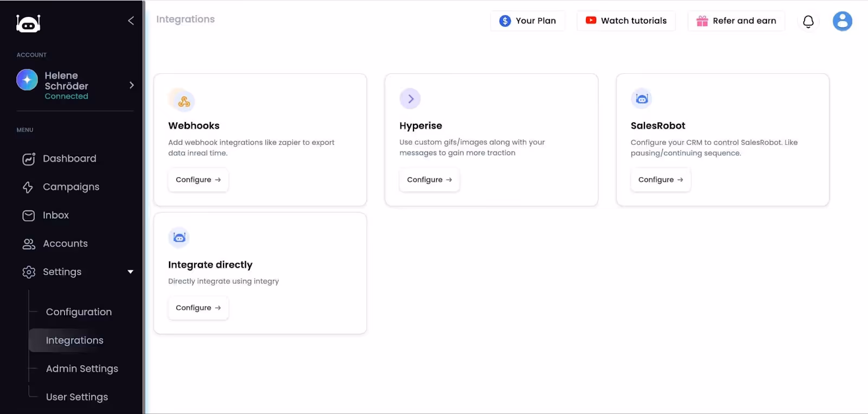Viewport: 868px width, 414px height.
Task: Click the SalesRobot card robot icon
Action: 642,99
